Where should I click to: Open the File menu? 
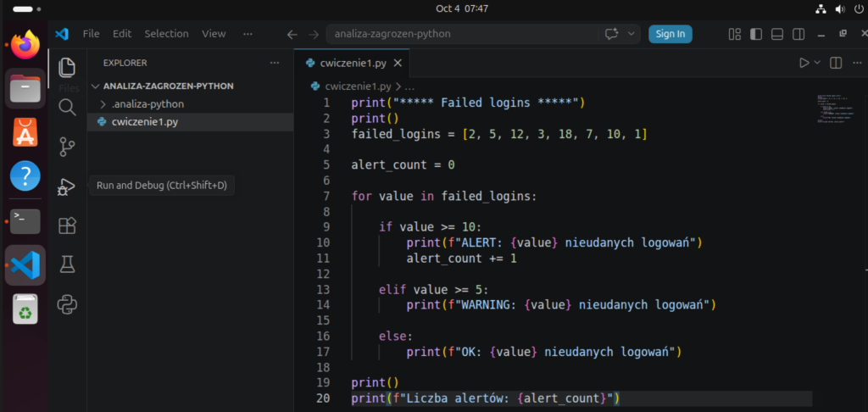pyautogui.click(x=92, y=34)
